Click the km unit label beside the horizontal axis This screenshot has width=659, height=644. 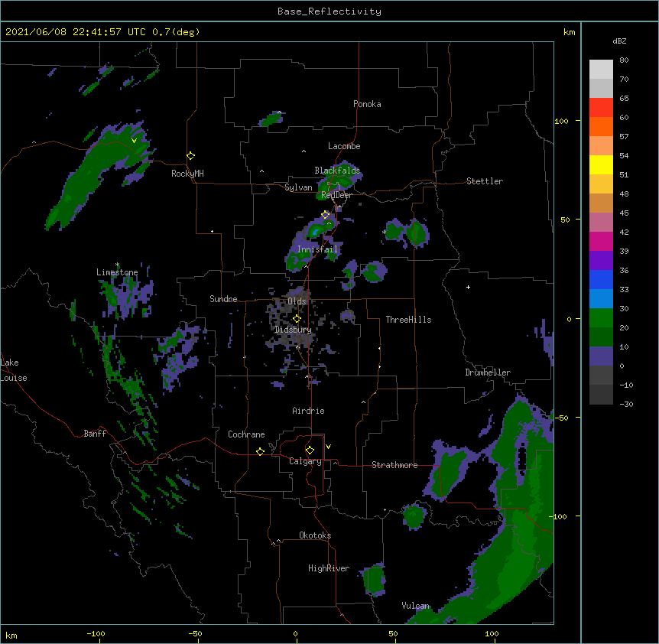[x=11, y=636]
